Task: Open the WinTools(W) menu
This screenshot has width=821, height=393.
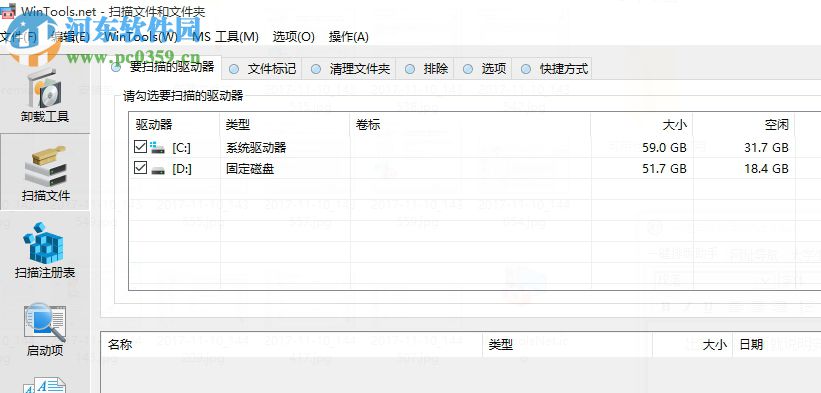Action: 141,37
